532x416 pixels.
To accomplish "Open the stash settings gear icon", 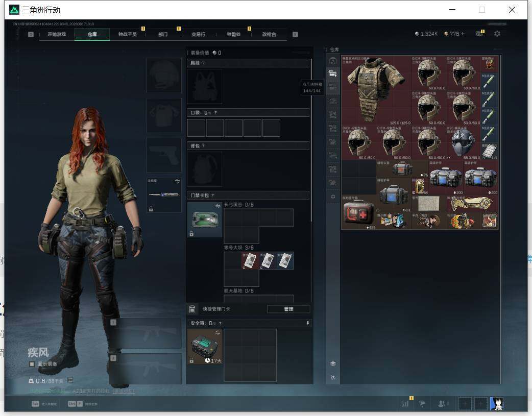I will [333, 197].
